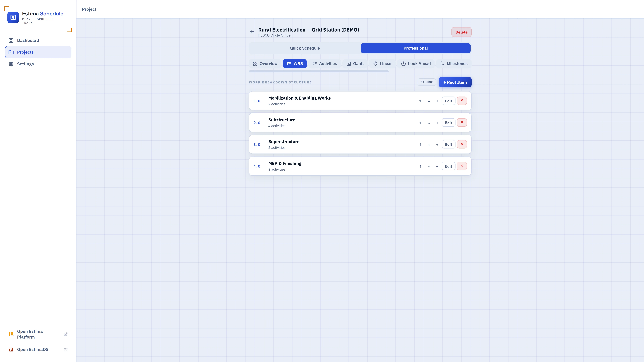Open the Look Ahead tab
This screenshot has height=362, width=644.
coord(416,64)
